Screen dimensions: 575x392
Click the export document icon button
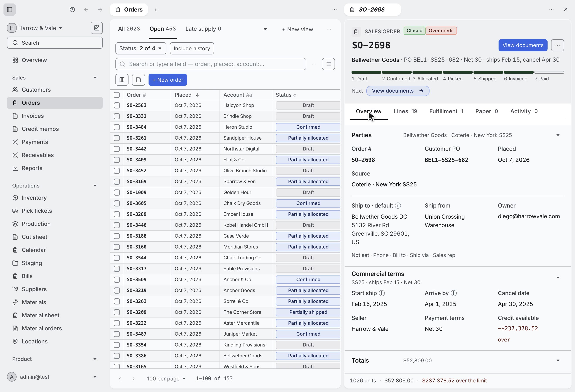[x=139, y=80]
